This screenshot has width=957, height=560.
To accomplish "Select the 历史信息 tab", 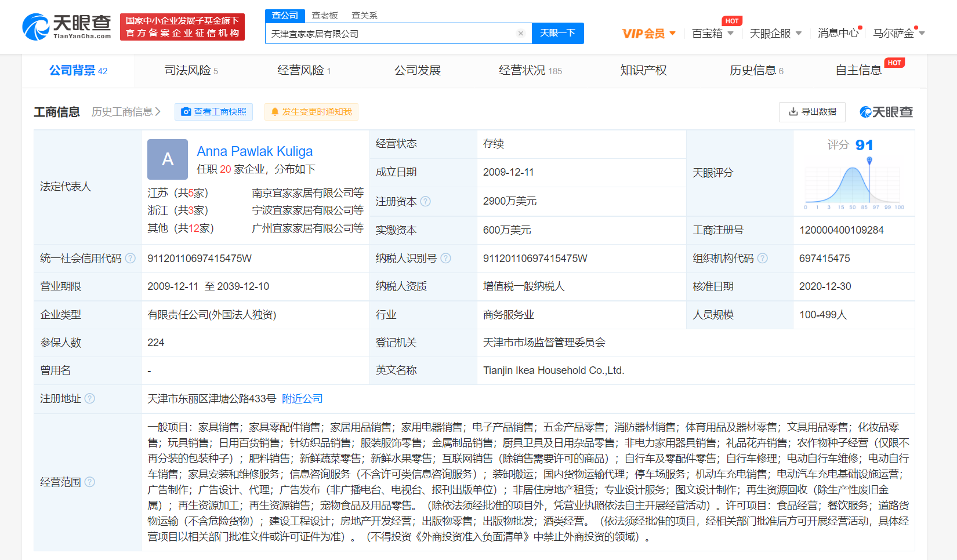I will pyautogui.click(x=756, y=71).
